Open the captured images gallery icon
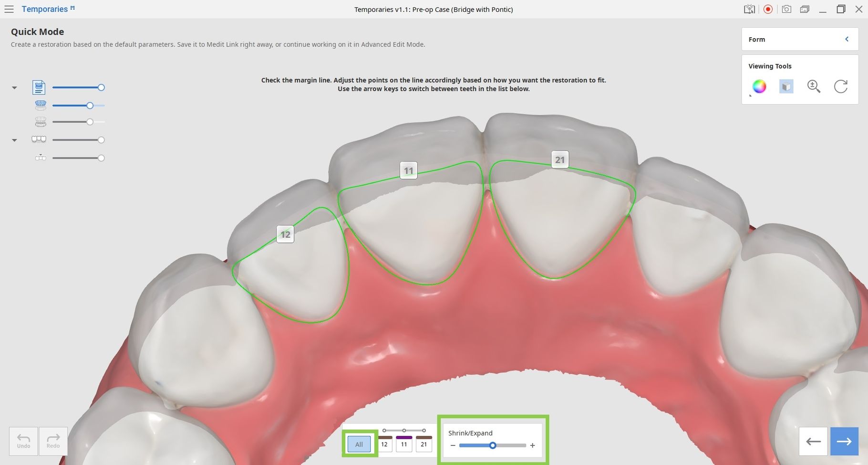 [x=805, y=9]
